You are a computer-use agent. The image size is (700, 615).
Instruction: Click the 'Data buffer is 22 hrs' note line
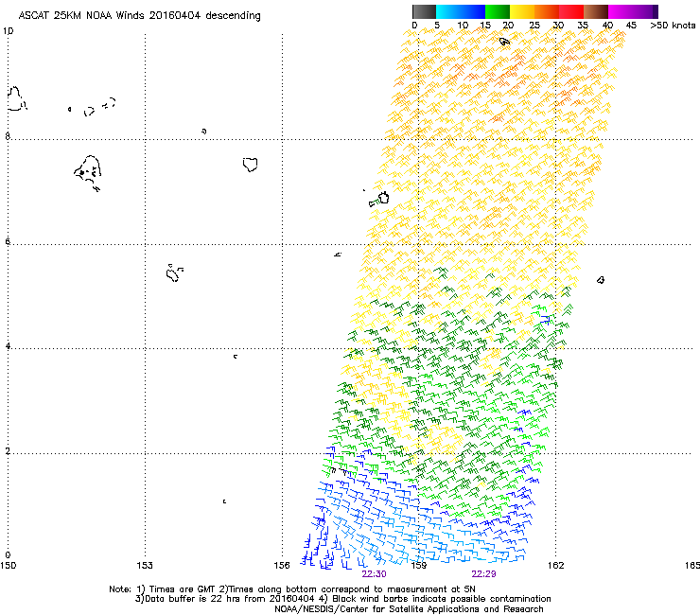[x=342, y=599]
